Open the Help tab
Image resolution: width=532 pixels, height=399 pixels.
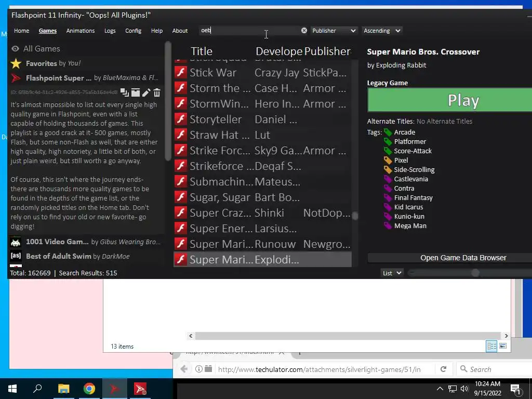click(157, 31)
